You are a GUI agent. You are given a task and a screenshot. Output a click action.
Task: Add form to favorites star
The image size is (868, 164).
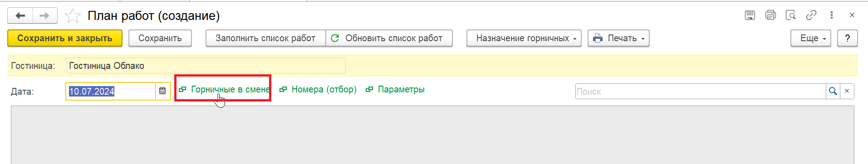[73, 16]
